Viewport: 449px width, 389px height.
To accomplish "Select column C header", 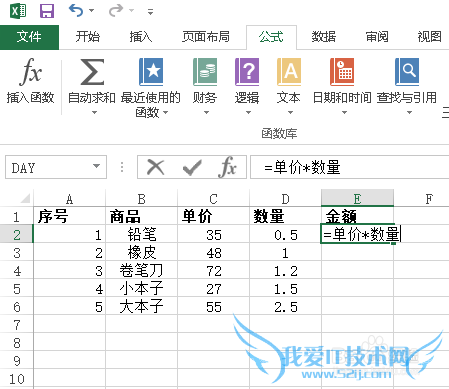I will click(213, 199).
